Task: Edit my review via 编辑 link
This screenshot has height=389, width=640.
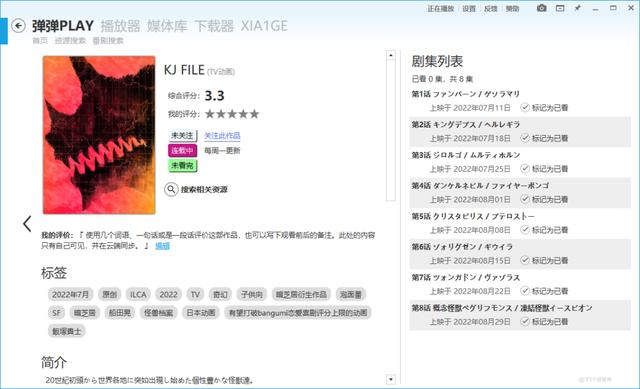Action: 162,246
